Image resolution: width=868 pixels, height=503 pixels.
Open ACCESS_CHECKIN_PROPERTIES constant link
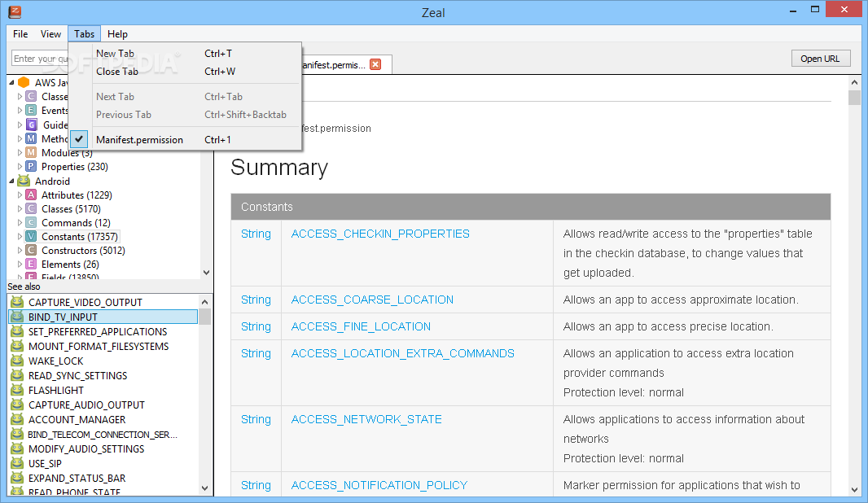click(x=380, y=234)
